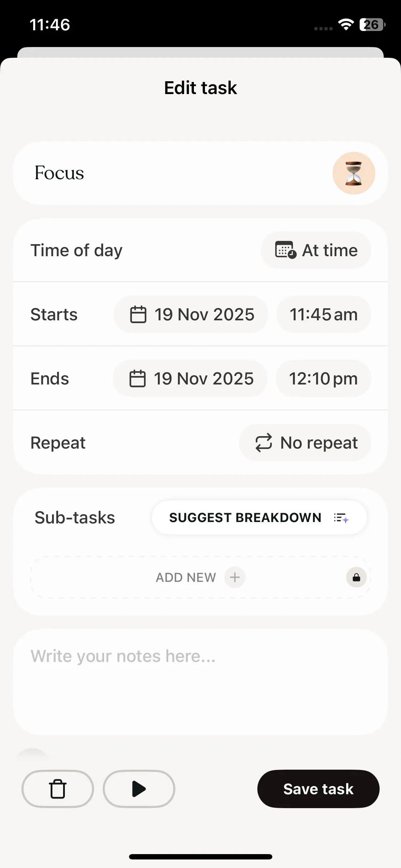Screen dimensions: 401x868
Task: Tap the plus icon beside Add New
Action: point(235,577)
